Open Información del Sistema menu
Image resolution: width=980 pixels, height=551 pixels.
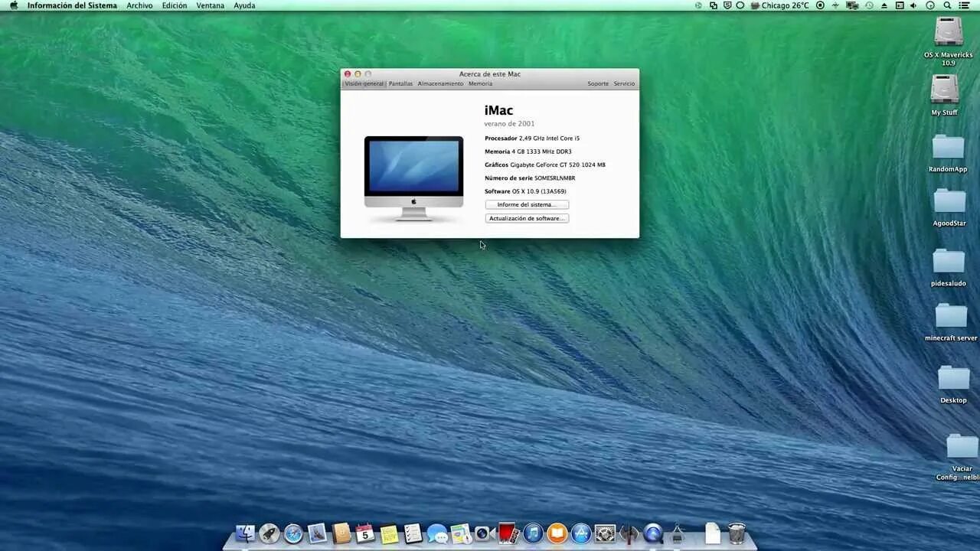tap(72, 5)
